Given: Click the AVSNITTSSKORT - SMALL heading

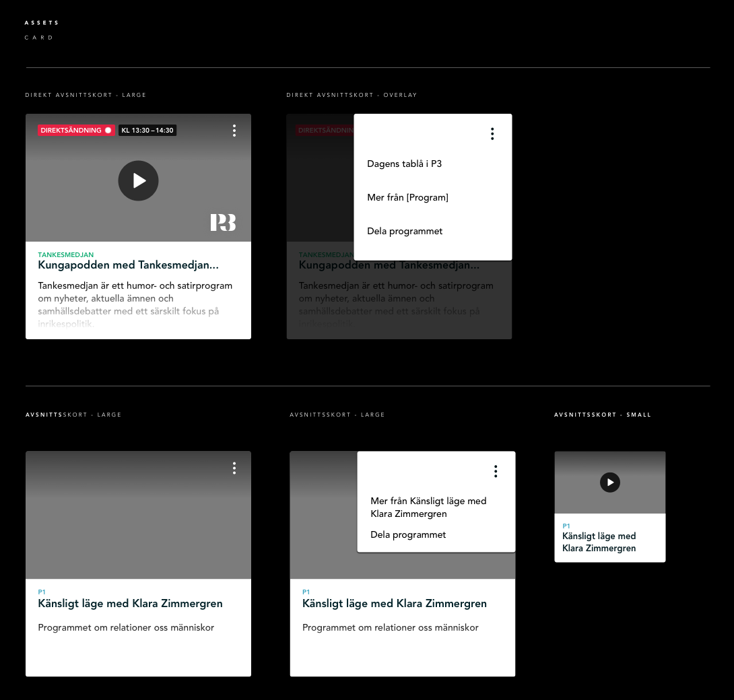Looking at the screenshot, I should coord(603,415).
